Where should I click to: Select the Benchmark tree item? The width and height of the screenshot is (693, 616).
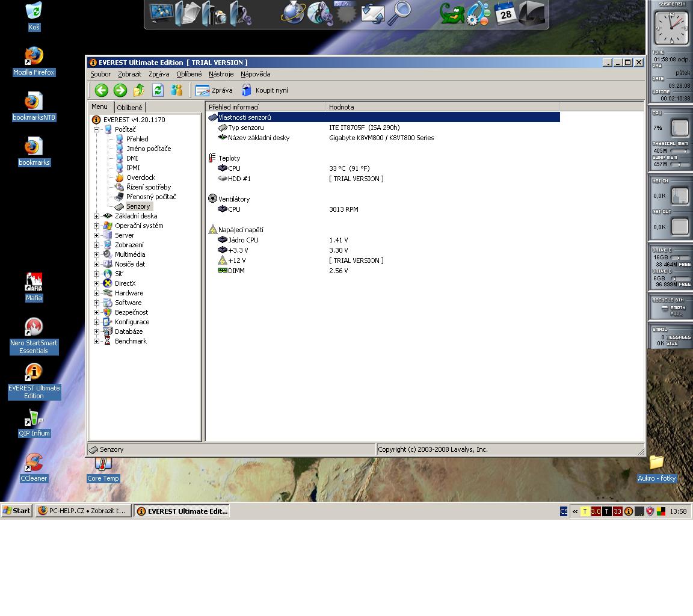tap(131, 341)
